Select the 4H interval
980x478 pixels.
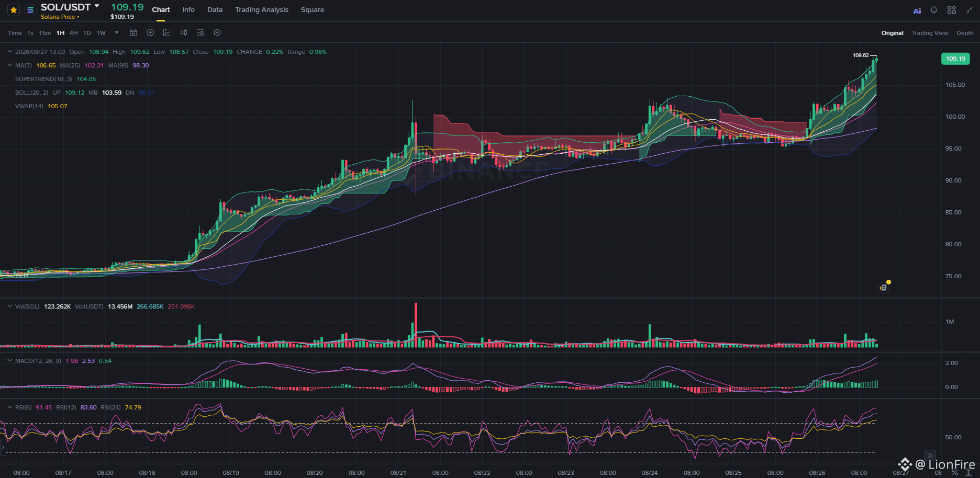pos(74,33)
